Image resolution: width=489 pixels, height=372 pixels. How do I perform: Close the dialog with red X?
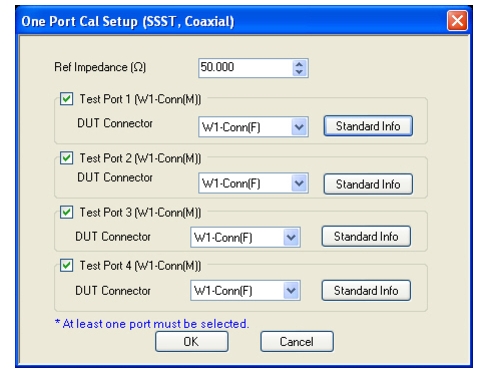tap(457, 21)
